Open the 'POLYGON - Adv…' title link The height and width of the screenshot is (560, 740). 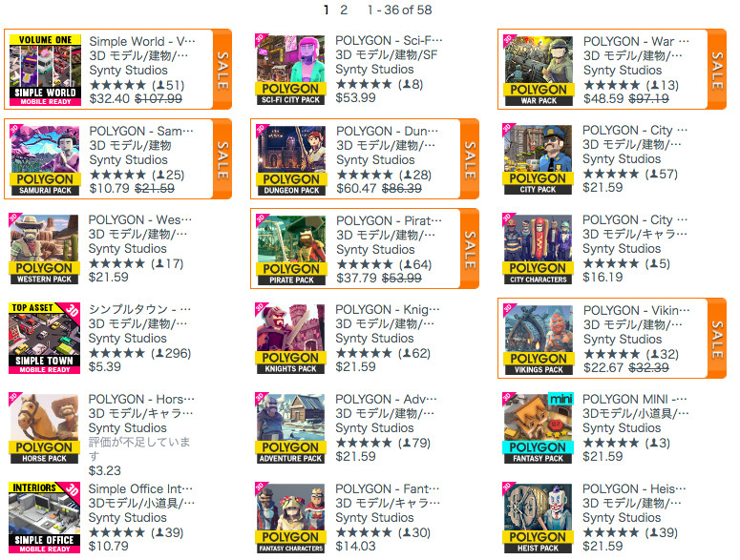(386, 400)
